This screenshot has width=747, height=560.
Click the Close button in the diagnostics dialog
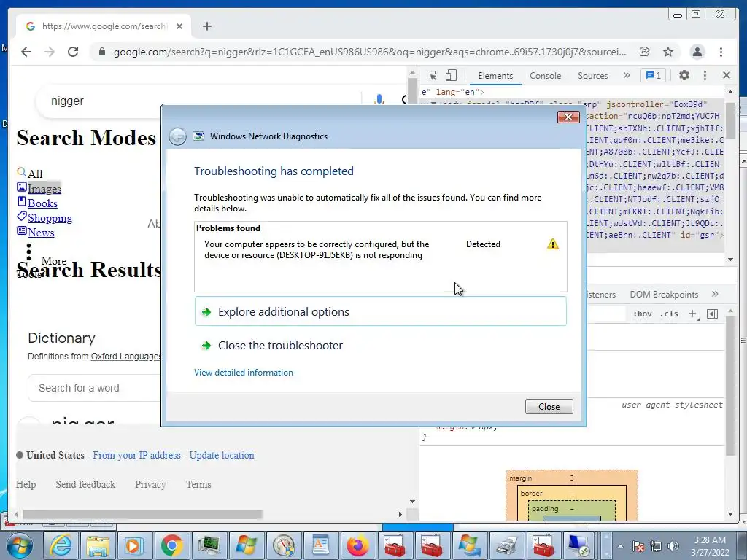(549, 407)
